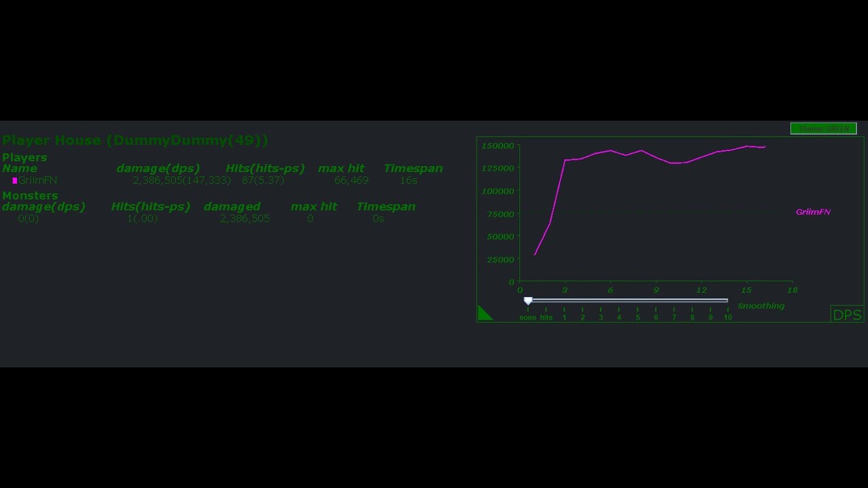The image size is (868, 488).
Task: Select player name GriimFN in the table
Action: pyautogui.click(x=37, y=180)
